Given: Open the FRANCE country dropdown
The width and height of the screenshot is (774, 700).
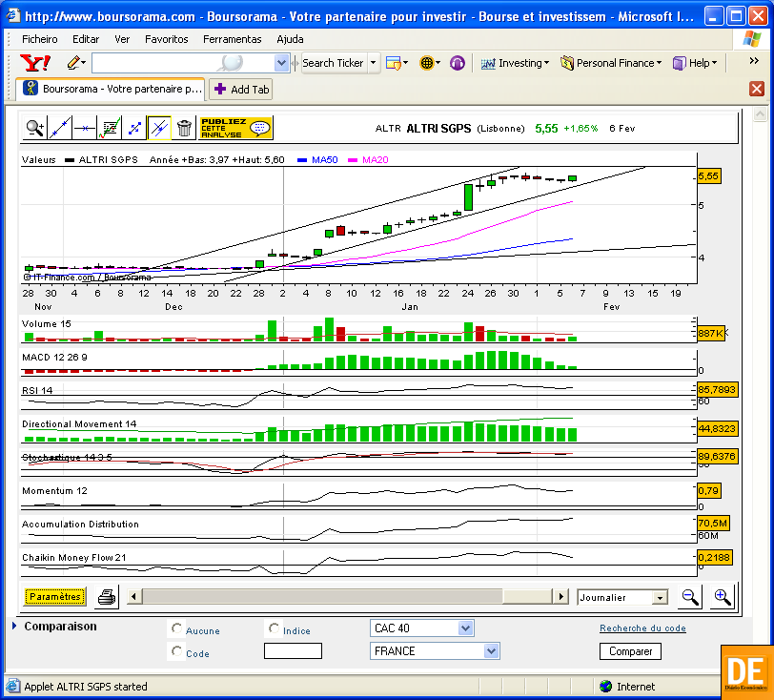Looking at the screenshot, I should 435,651.
